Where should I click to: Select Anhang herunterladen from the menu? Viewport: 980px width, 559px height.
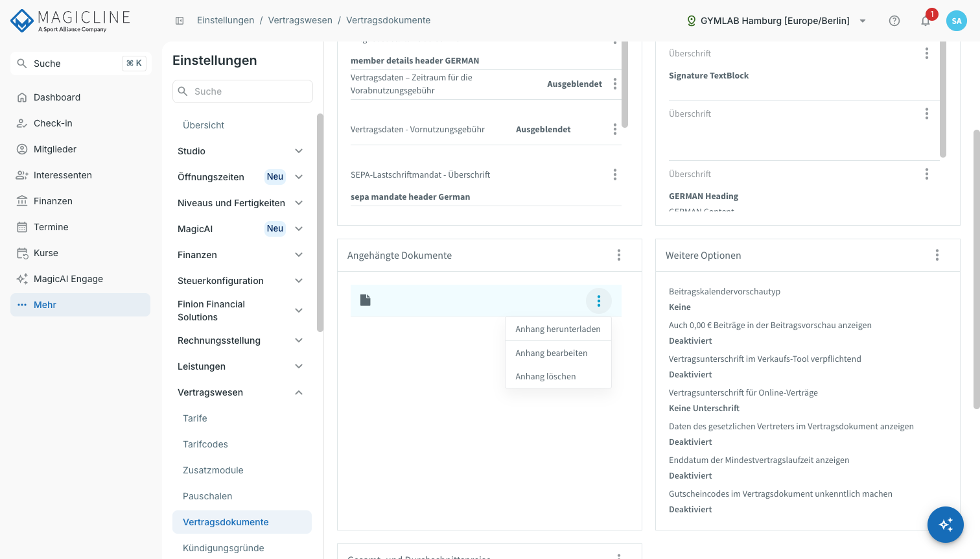[x=558, y=329]
